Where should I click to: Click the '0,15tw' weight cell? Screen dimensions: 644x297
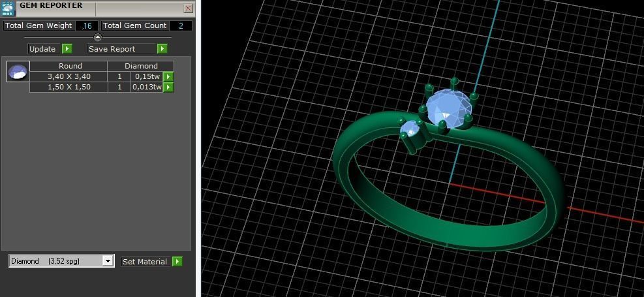tap(147, 76)
